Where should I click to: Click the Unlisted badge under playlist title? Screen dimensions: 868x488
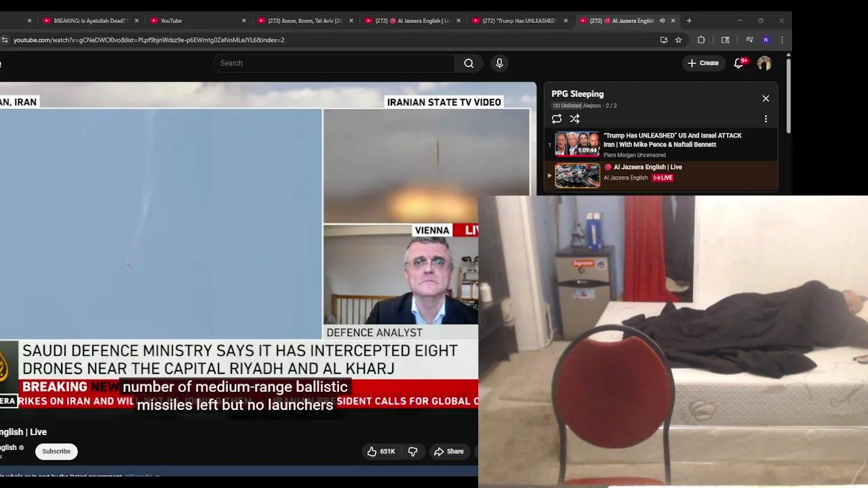click(x=567, y=106)
